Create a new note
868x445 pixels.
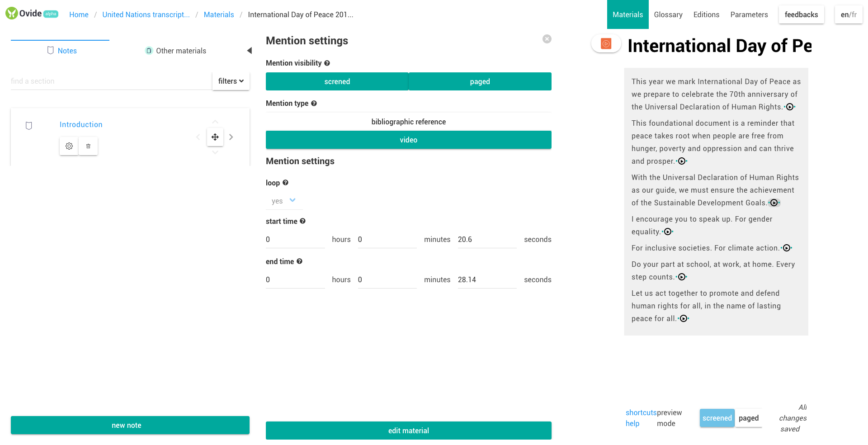pyautogui.click(x=130, y=425)
